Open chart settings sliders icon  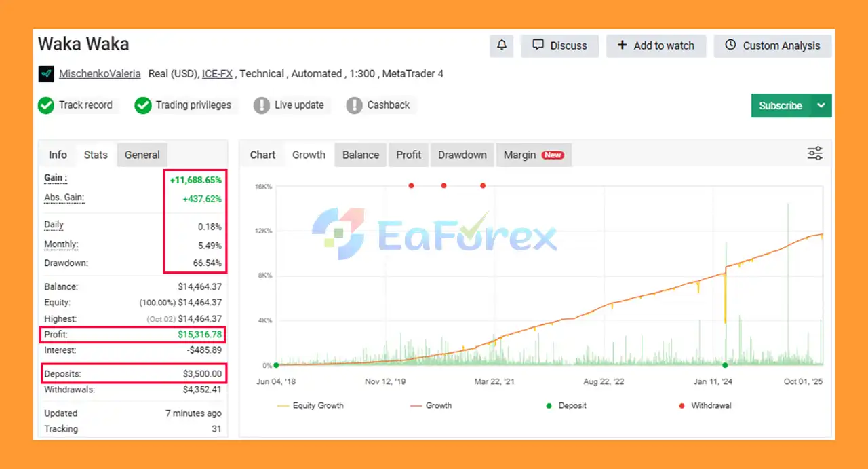click(x=815, y=154)
